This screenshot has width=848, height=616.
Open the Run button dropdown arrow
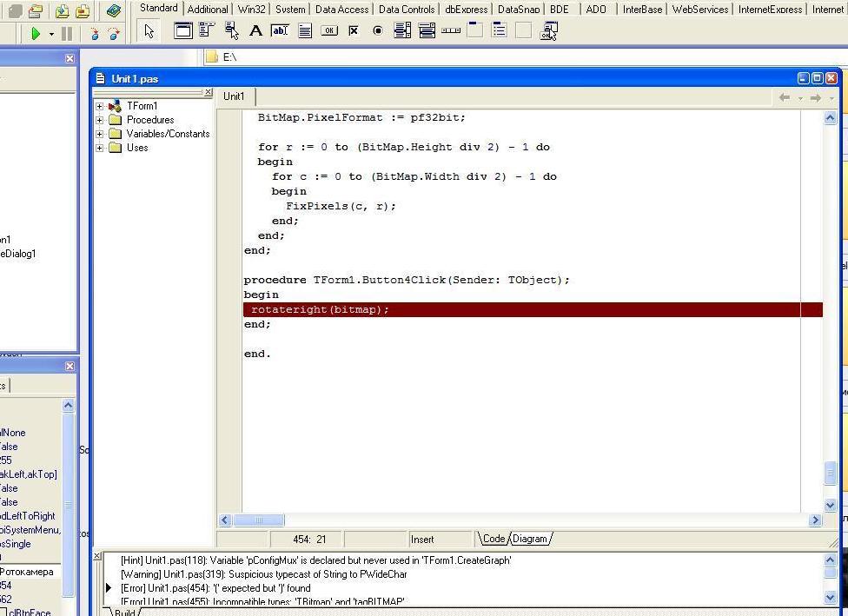pos(51,35)
